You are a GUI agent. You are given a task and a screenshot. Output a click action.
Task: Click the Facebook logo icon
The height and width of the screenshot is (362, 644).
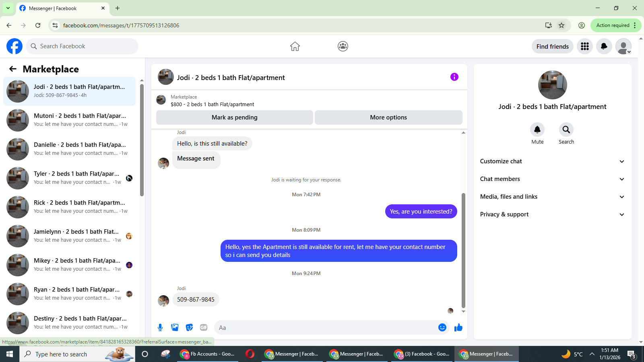pos(14,46)
